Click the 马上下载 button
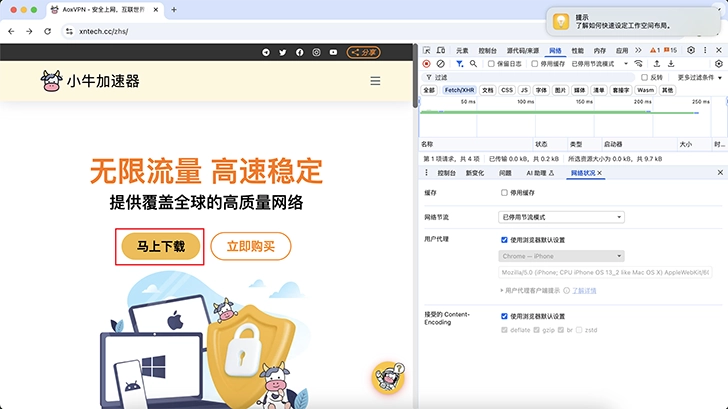Screen dimensions: 728x409 (160, 246)
